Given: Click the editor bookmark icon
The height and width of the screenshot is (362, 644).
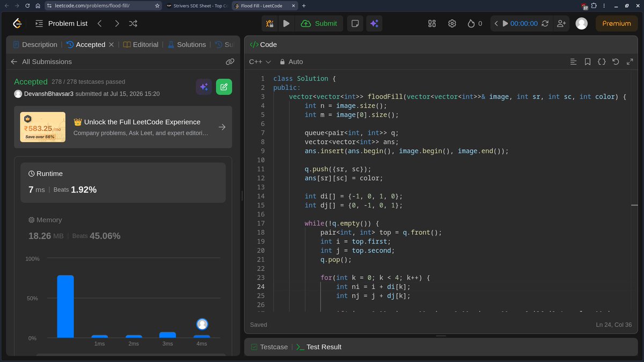Looking at the screenshot, I should point(588,62).
